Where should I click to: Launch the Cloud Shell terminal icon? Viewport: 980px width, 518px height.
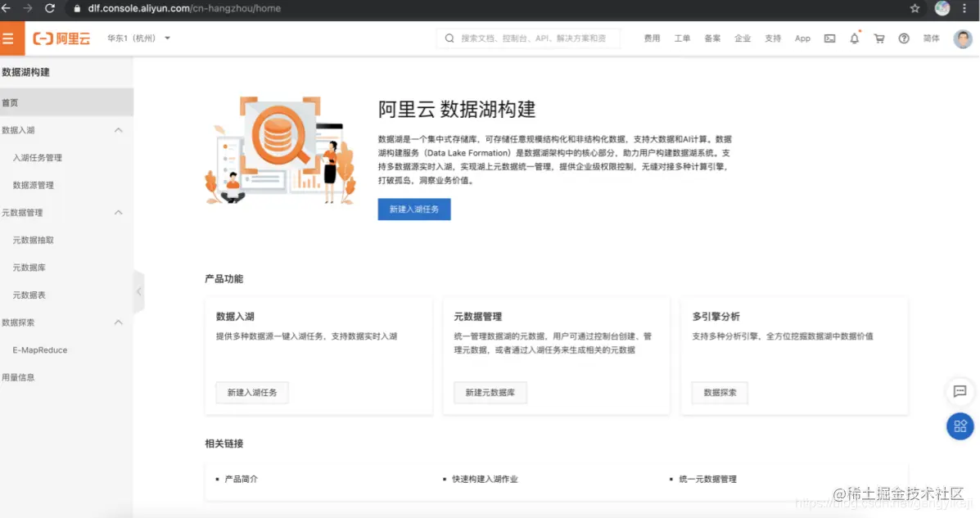click(829, 38)
